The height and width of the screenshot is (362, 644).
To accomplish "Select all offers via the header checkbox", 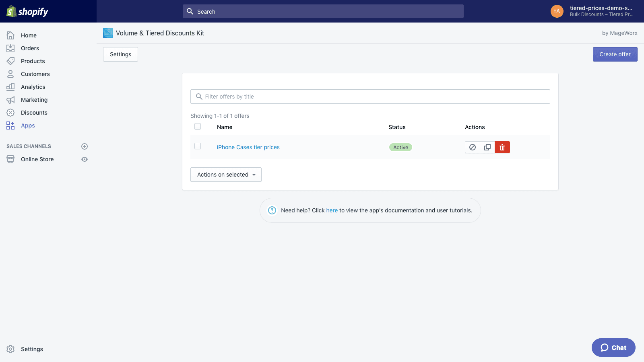I will click(198, 126).
